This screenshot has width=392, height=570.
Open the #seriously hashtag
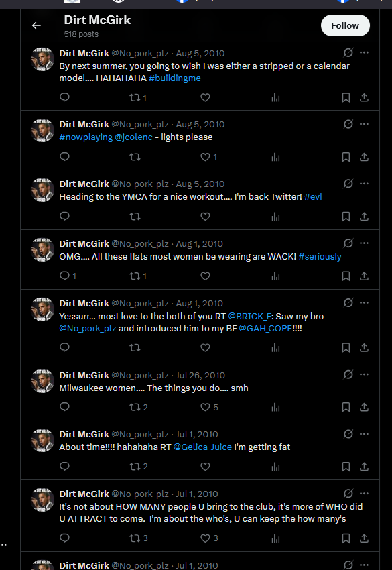click(x=320, y=257)
